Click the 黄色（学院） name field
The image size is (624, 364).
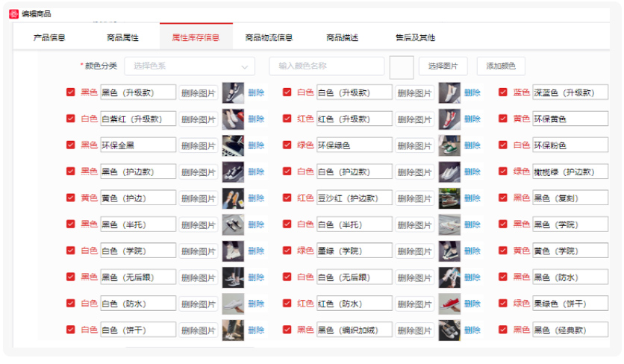pyautogui.click(x=570, y=251)
